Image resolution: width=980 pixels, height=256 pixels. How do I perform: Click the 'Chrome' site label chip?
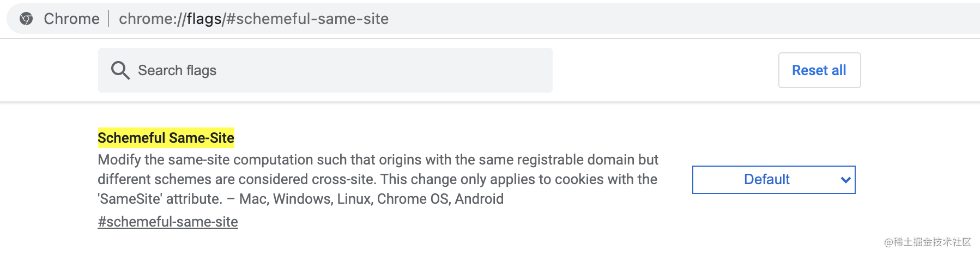[71, 19]
